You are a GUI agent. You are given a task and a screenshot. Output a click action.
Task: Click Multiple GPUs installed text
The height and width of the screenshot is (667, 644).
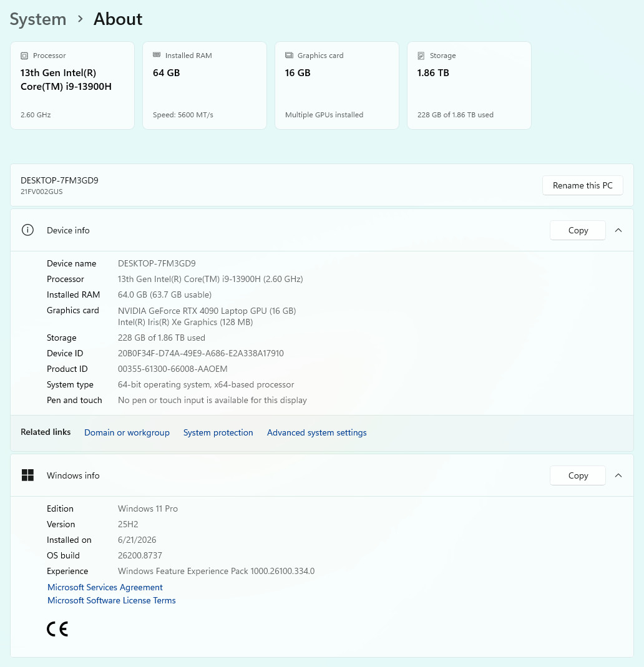pos(324,115)
